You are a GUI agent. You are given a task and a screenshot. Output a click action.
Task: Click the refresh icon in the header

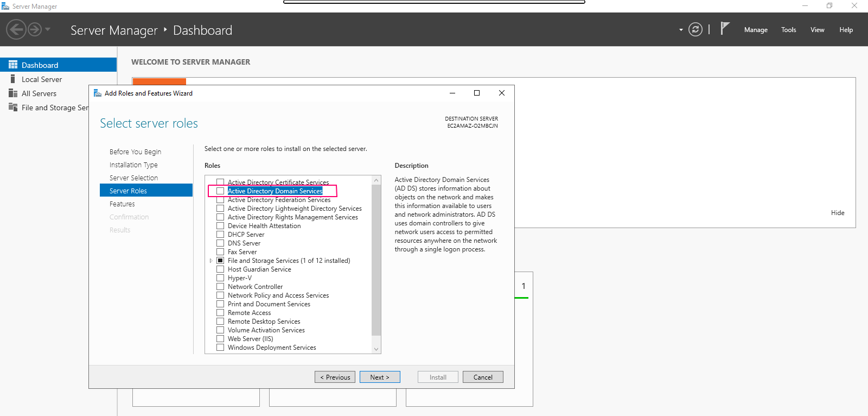[x=695, y=29]
